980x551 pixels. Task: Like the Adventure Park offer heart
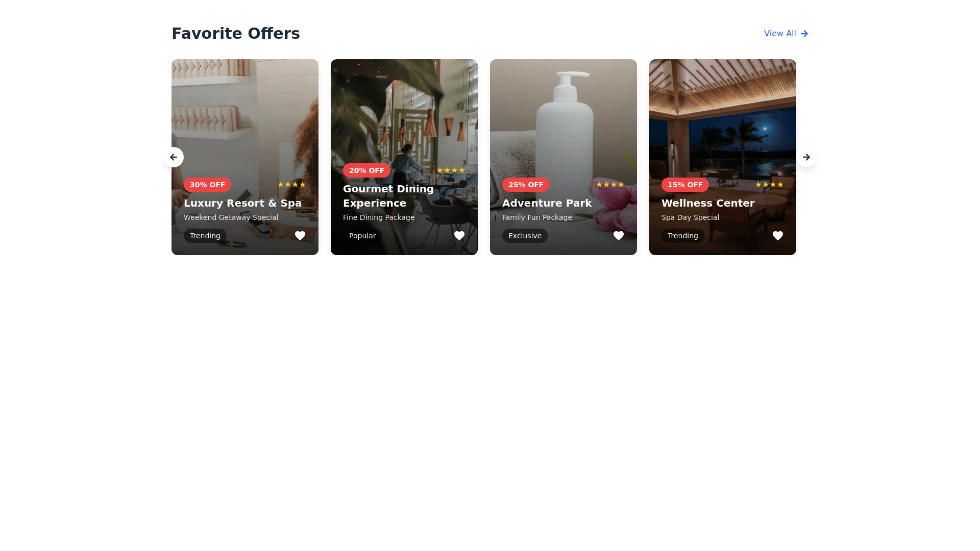619,236
